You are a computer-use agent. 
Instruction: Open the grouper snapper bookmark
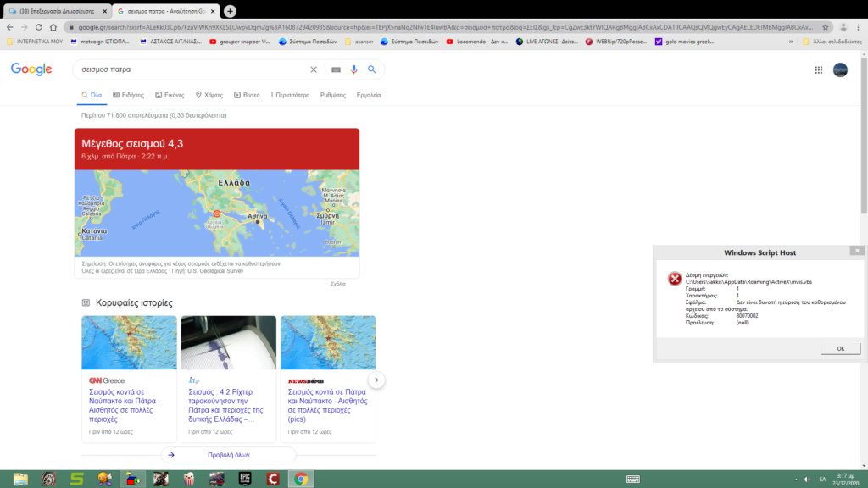(x=240, y=42)
